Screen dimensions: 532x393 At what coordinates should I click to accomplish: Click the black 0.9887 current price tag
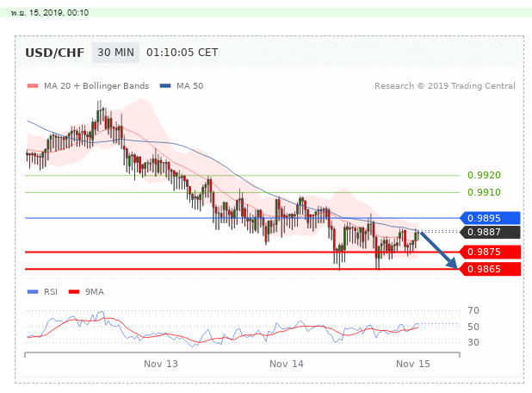click(491, 232)
